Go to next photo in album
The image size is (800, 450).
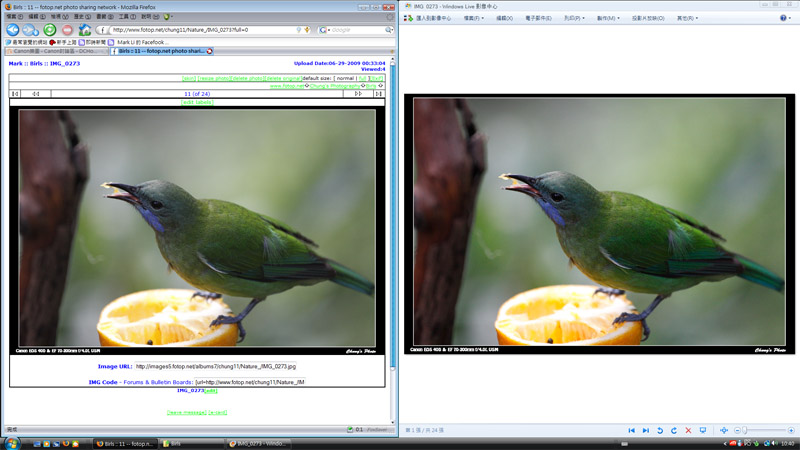click(x=358, y=94)
